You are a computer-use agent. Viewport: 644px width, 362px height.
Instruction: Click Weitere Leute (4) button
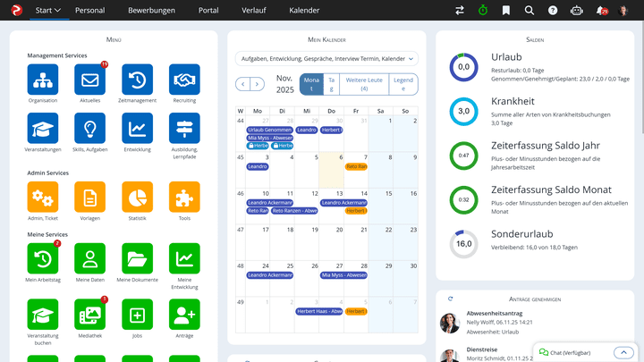[363, 84]
